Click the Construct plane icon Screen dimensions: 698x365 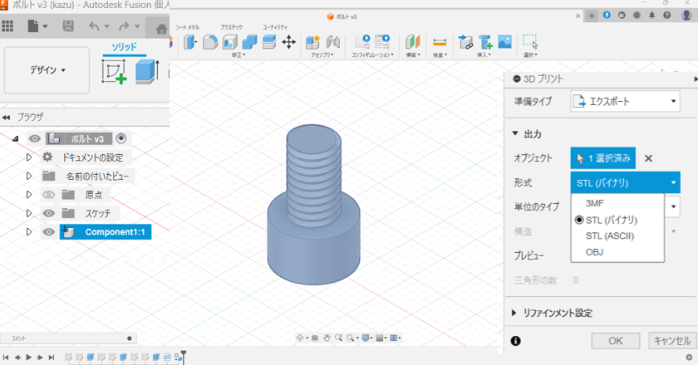click(x=413, y=42)
